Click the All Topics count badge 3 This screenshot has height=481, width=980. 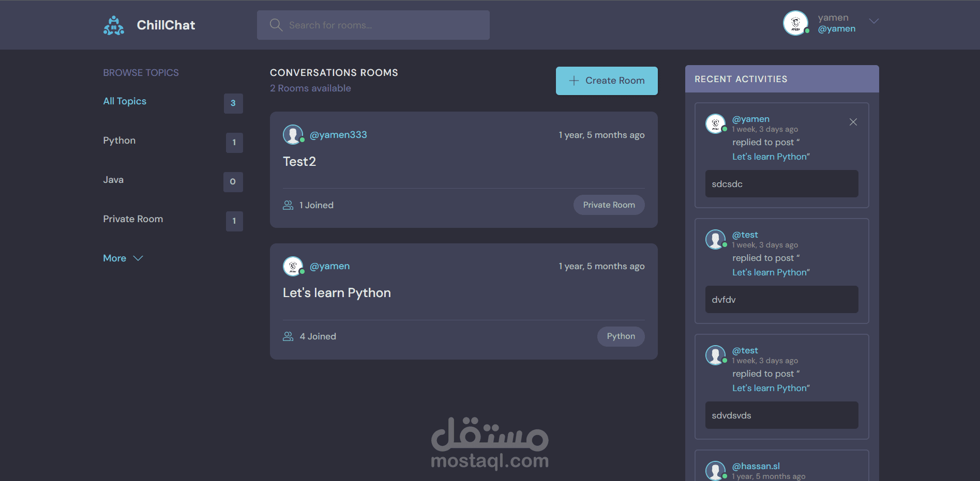[233, 103]
